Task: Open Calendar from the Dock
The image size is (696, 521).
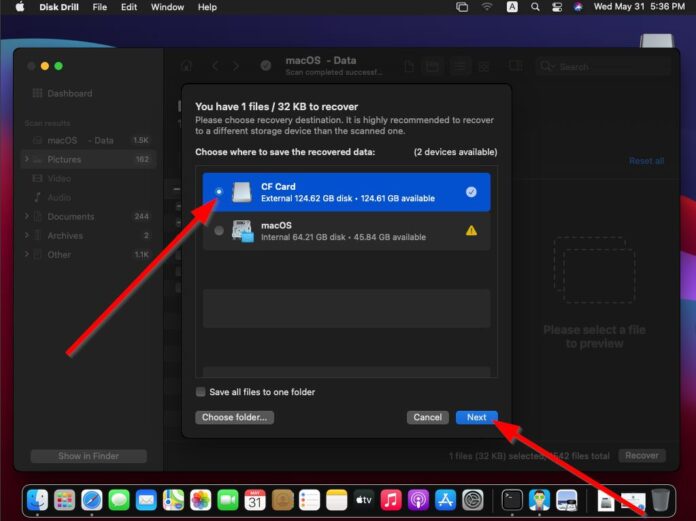Action: click(255, 500)
